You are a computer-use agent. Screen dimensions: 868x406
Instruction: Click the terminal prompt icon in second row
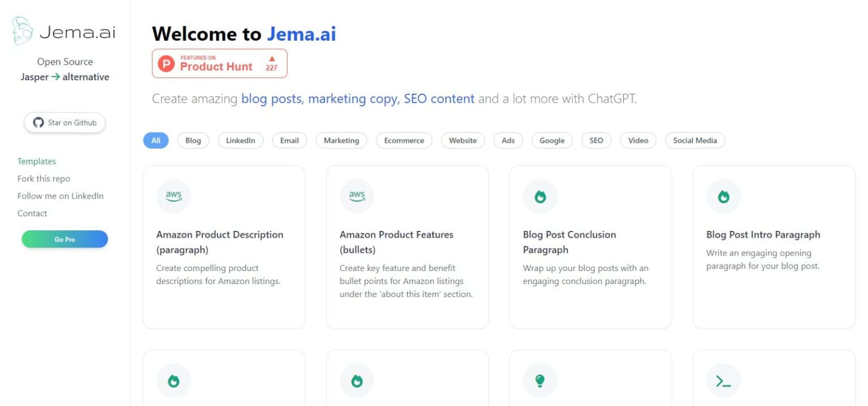(723, 381)
